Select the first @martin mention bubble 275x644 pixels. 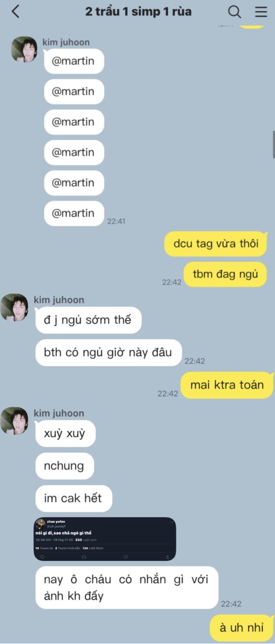pyautogui.click(x=74, y=61)
